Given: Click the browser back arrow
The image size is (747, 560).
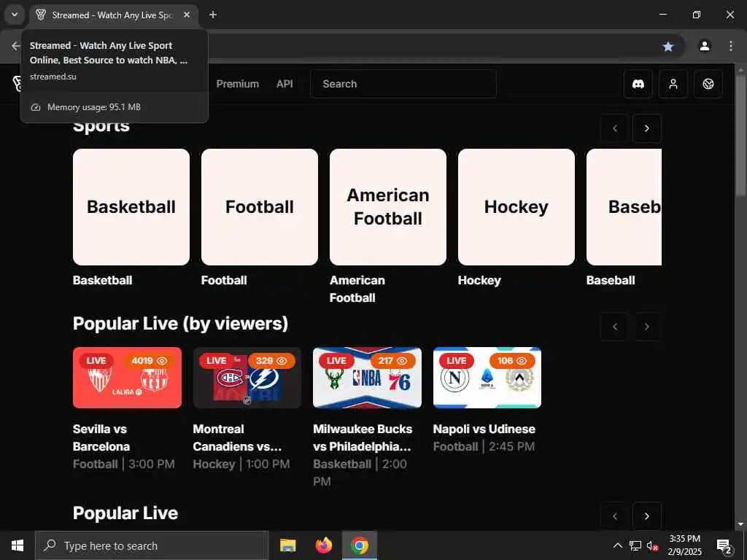Looking at the screenshot, I should 16,46.
